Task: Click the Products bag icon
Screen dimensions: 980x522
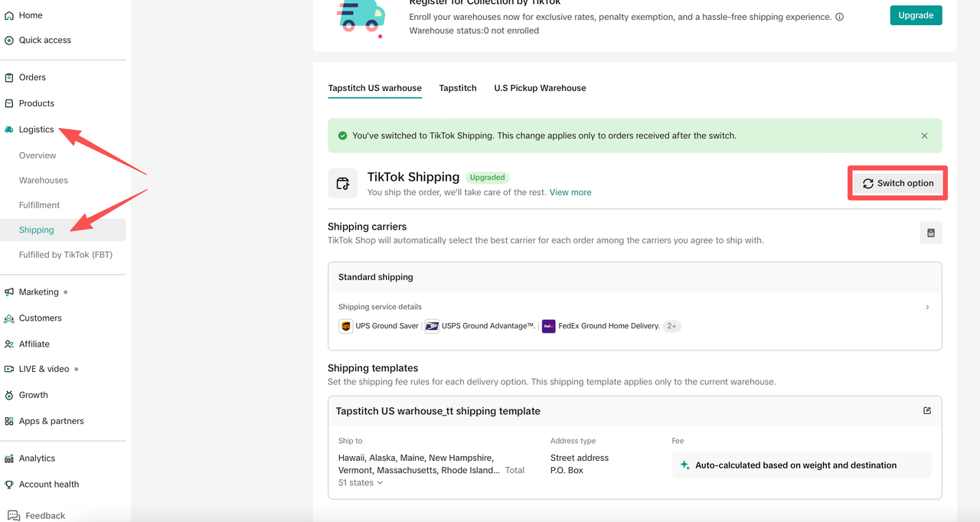Action: click(9, 103)
